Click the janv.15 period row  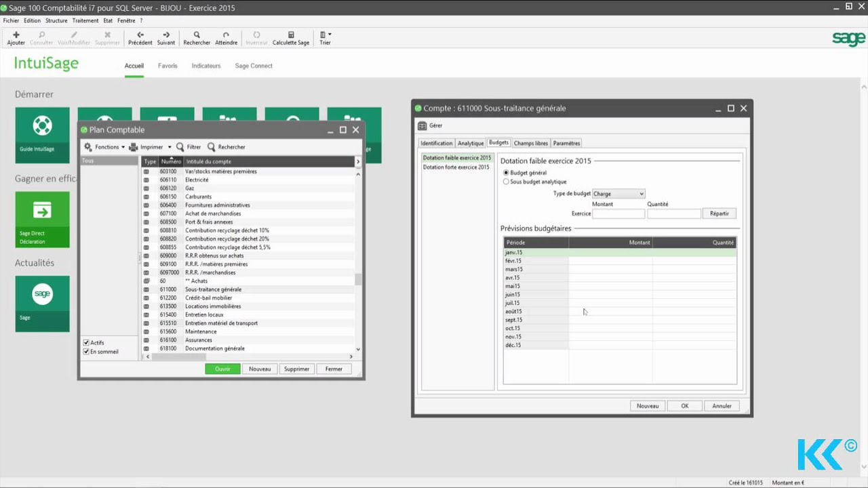pos(620,252)
